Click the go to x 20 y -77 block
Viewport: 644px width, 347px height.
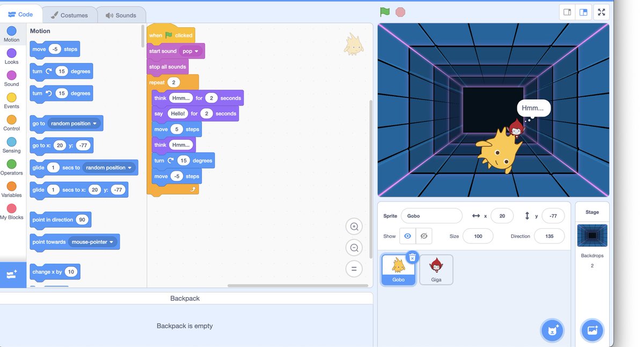coord(62,146)
